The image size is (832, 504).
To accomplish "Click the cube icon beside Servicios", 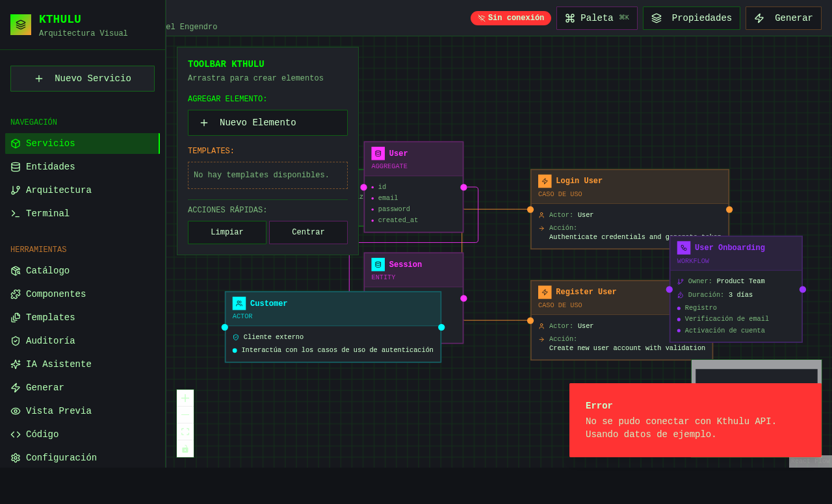I will [16, 144].
